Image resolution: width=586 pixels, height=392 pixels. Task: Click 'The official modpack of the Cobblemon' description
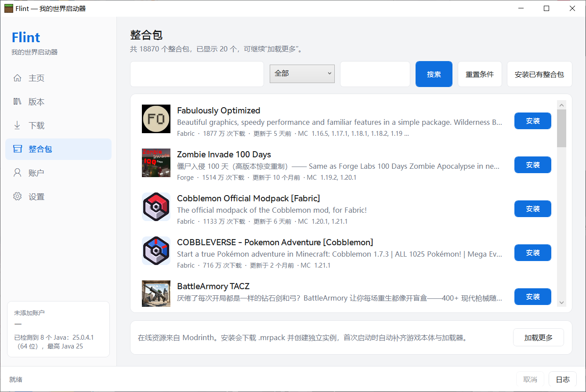coord(272,210)
